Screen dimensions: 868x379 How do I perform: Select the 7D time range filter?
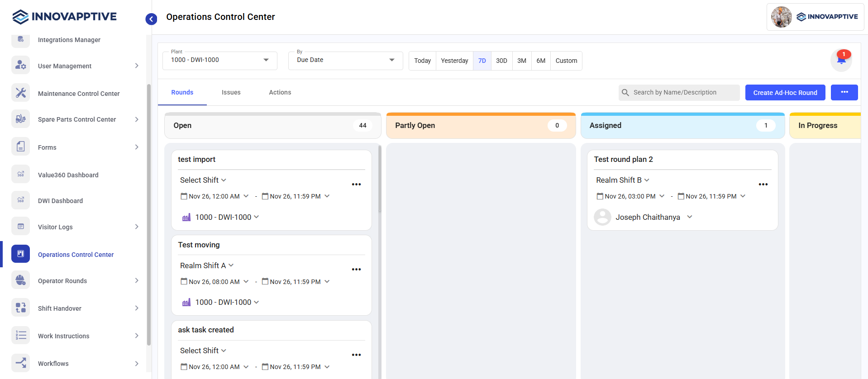pos(482,61)
